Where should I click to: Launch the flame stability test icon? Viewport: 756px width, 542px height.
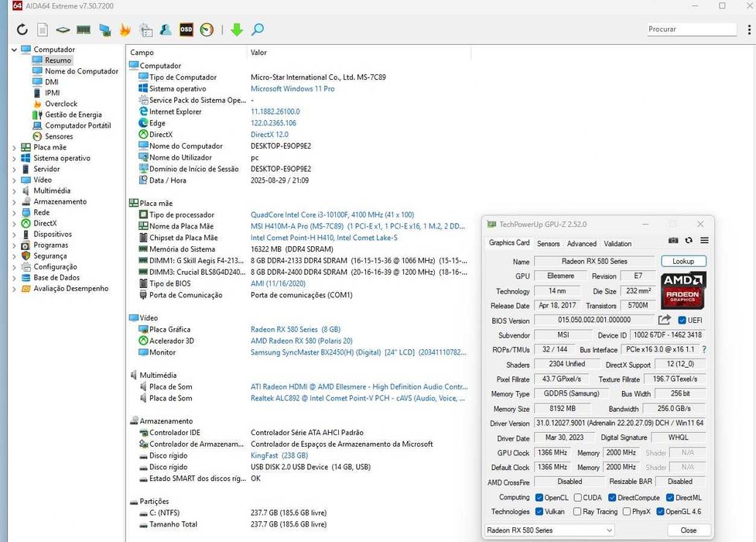[125, 30]
